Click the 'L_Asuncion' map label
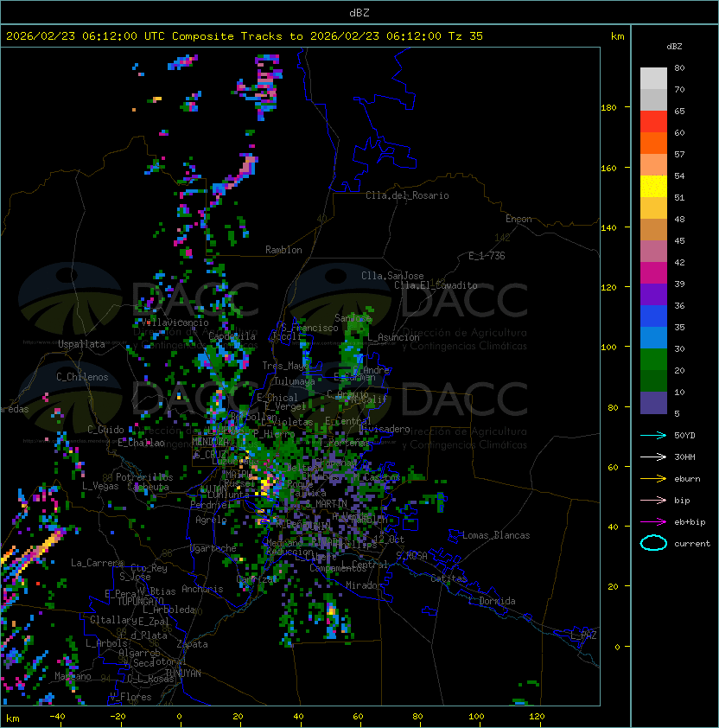719x728 pixels. tap(393, 338)
